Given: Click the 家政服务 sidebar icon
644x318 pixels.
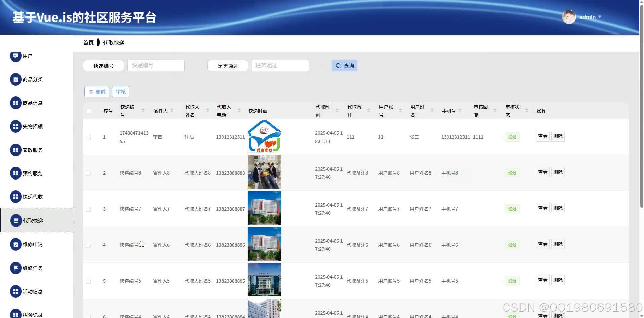Looking at the screenshot, I should click(x=16, y=150).
